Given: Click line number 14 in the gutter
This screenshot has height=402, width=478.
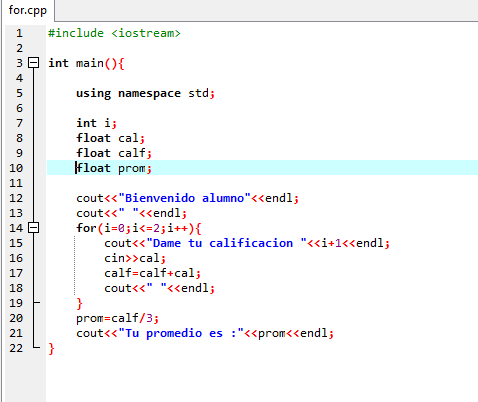Looking at the screenshot, I should (16, 228).
